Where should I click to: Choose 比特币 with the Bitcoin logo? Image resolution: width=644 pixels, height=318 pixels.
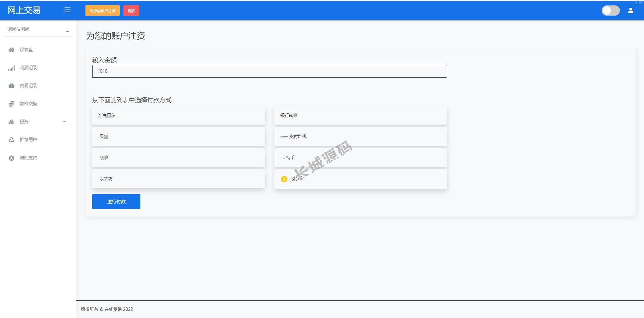point(361,179)
